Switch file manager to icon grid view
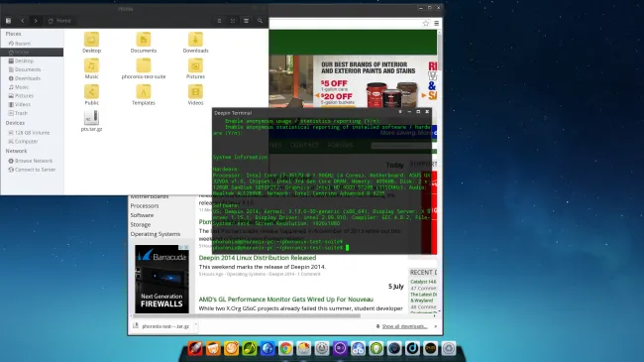Image resolution: width=644 pixels, height=362 pixels. pos(233,21)
